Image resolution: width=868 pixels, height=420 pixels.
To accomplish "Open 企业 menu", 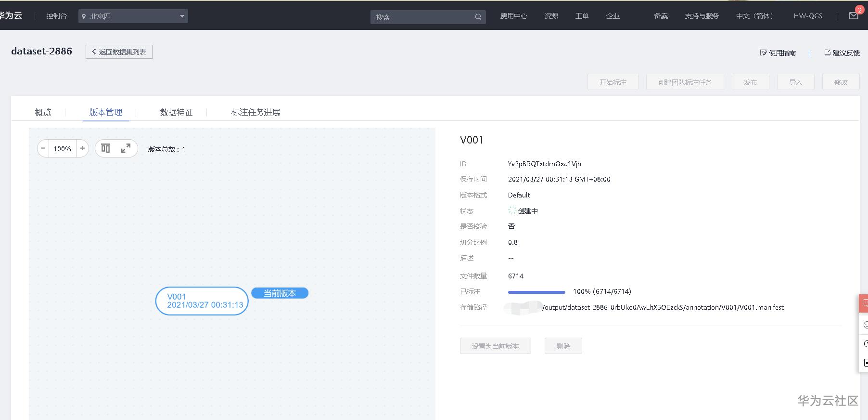I will [613, 16].
